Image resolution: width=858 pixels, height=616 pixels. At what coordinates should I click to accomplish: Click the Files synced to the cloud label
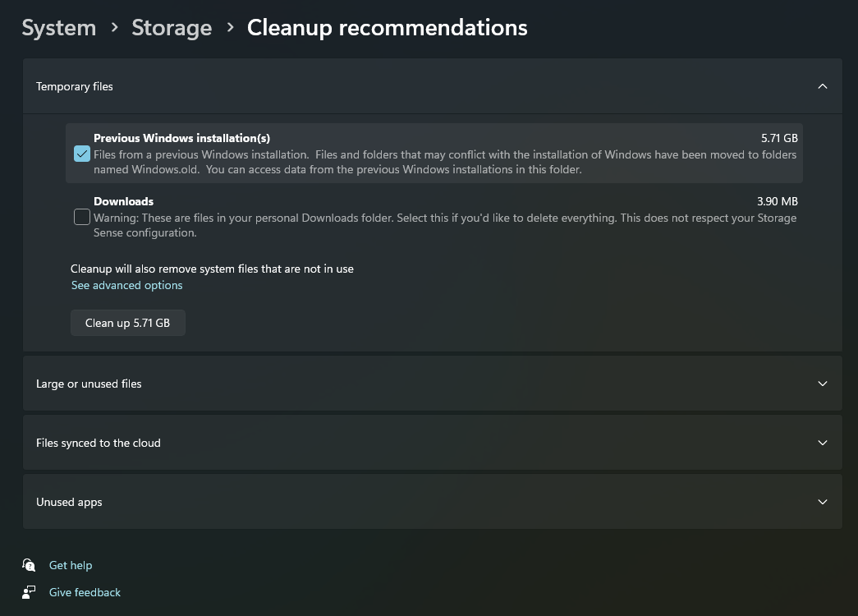pos(99,443)
